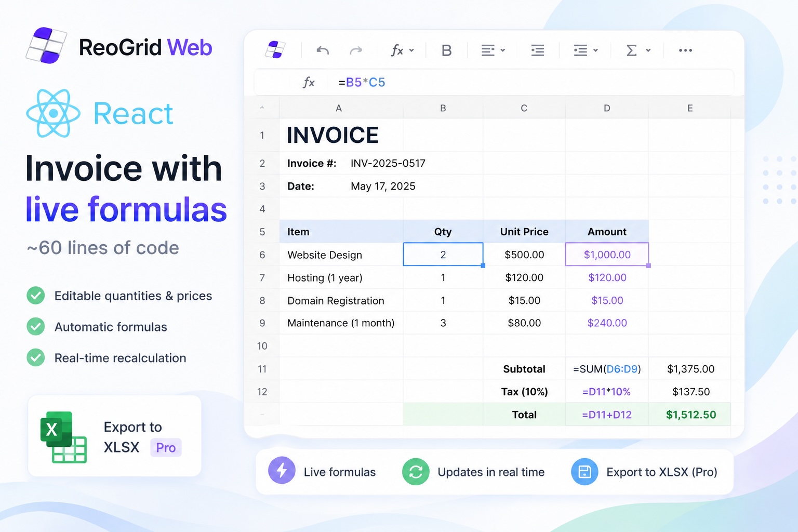Click the lightning Live formulas icon
Viewport: 798px width, 532px height.
click(282, 470)
